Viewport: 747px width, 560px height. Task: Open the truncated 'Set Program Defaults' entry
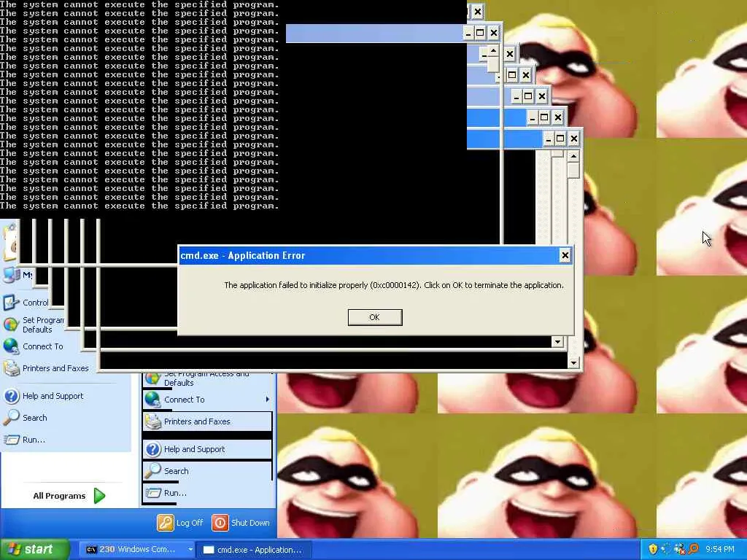coord(32,324)
